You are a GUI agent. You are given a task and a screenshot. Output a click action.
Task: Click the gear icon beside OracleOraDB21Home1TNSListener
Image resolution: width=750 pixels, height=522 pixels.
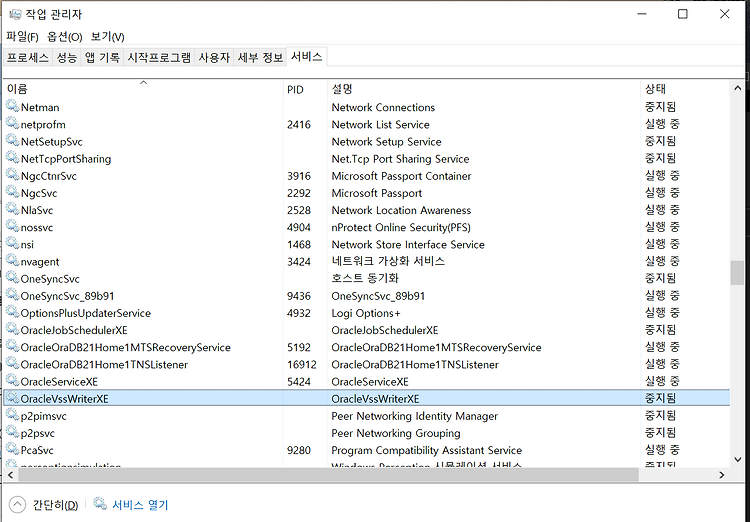pos(12,364)
